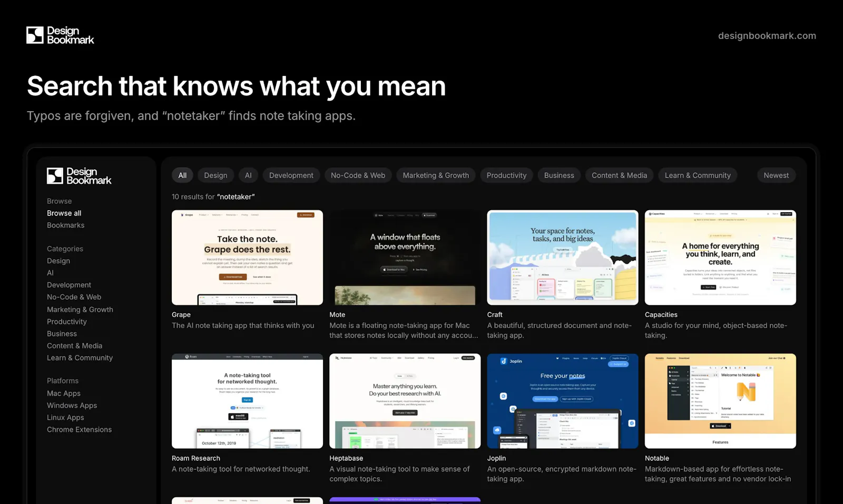Click the Heptabase title text
This screenshot has height=504, width=843.
click(x=346, y=459)
